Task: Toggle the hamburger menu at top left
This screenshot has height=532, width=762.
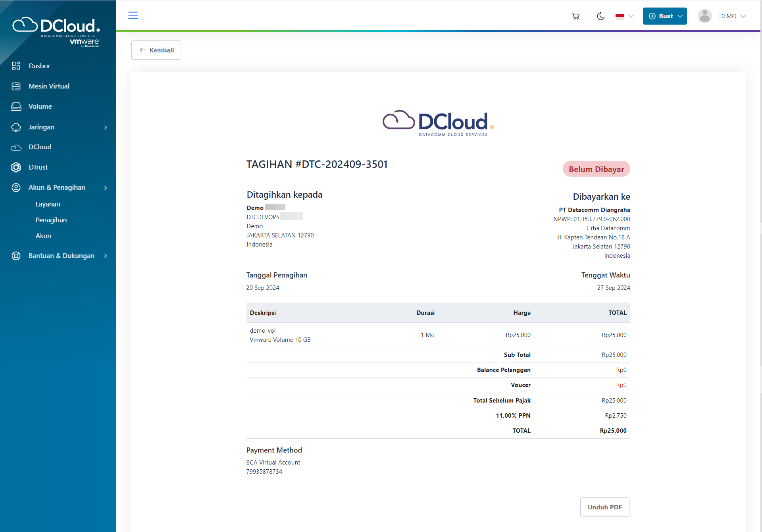Action: click(x=133, y=15)
